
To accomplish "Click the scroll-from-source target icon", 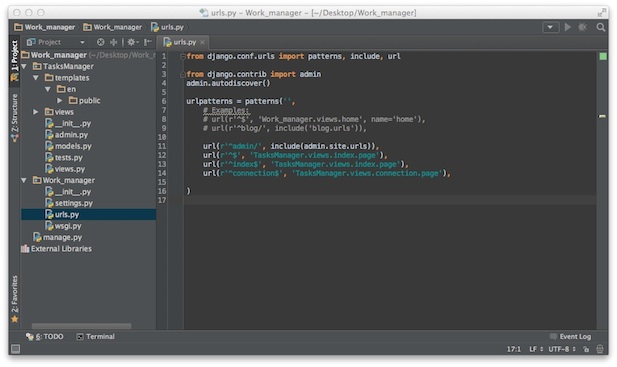I will click(x=101, y=42).
